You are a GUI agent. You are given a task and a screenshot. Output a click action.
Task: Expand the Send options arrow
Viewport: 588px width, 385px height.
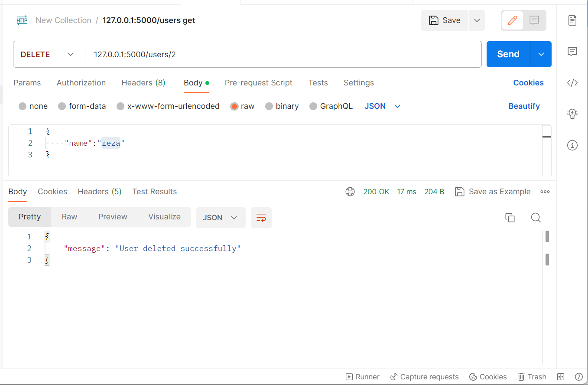tap(541, 54)
